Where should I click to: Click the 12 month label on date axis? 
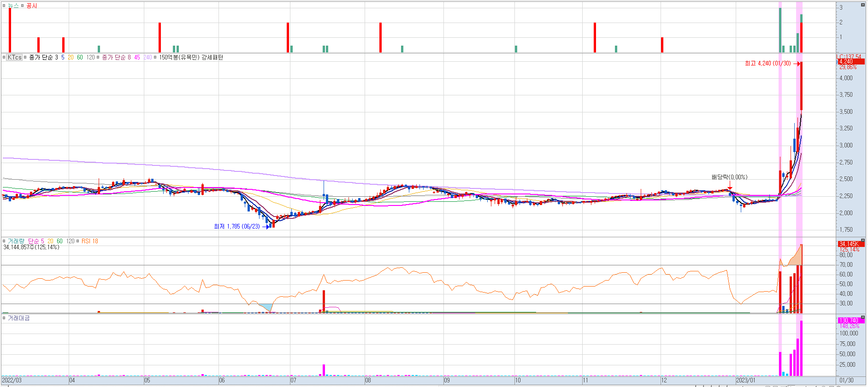[664, 381]
